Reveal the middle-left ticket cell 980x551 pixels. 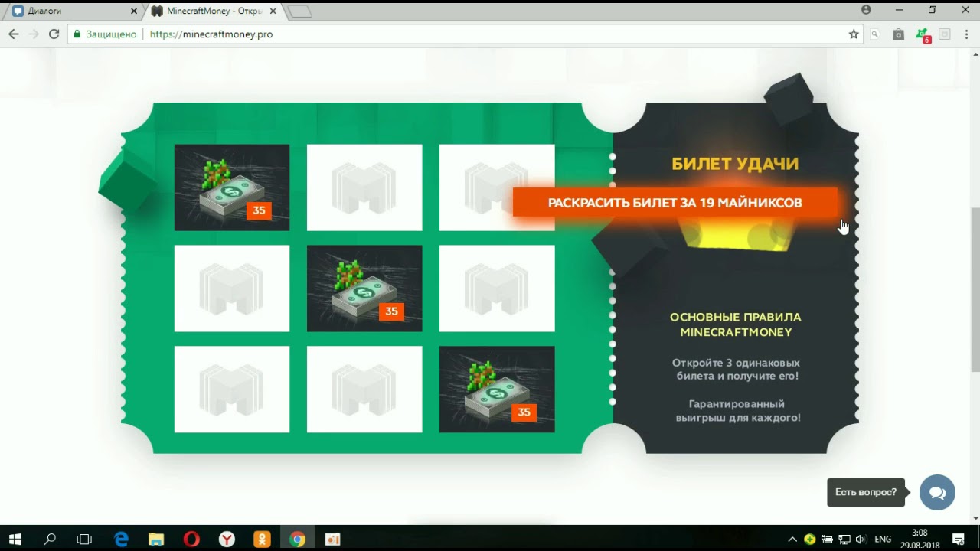click(x=232, y=289)
